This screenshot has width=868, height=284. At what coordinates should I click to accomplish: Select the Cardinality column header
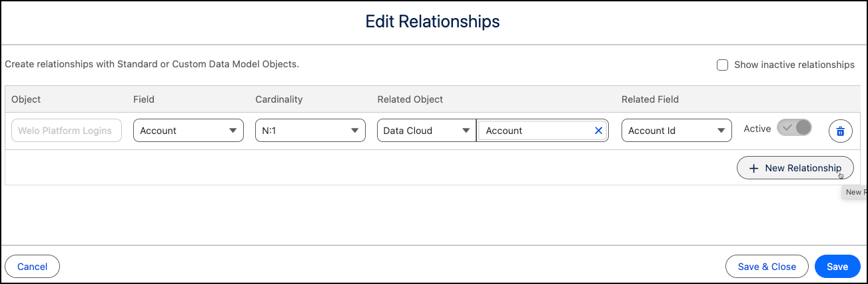(279, 99)
